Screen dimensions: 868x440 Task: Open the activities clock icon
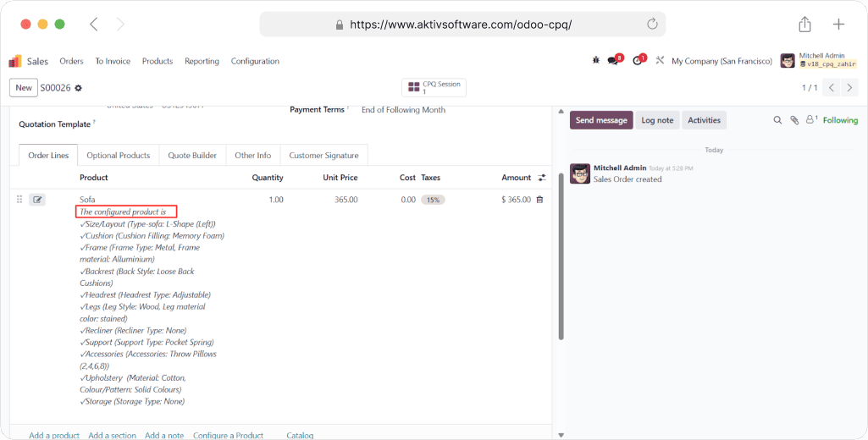pyautogui.click(x=639, y=61)
